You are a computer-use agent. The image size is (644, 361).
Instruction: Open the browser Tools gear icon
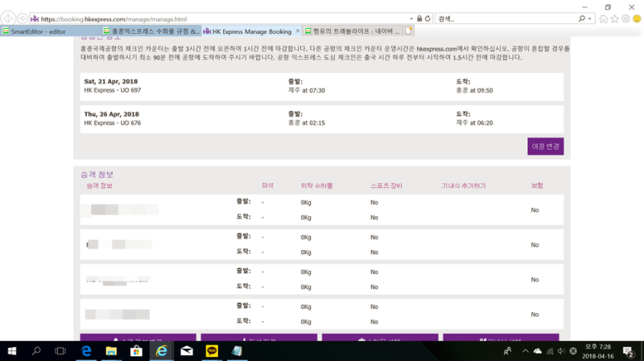625,18
